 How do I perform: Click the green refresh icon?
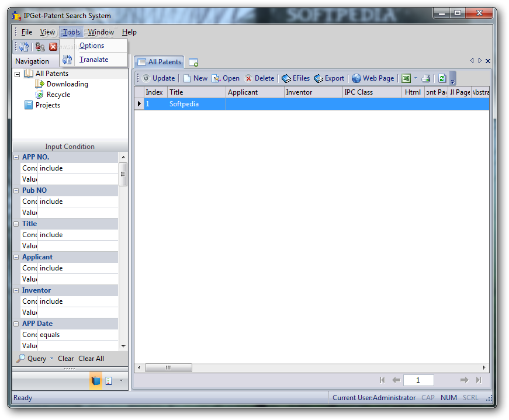click(x=442, y=78)
